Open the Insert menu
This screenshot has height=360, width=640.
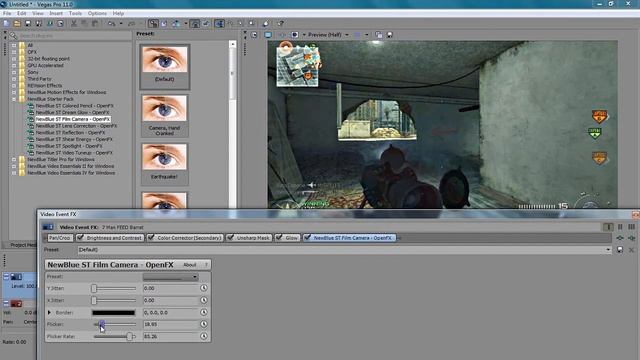[56, 13]
